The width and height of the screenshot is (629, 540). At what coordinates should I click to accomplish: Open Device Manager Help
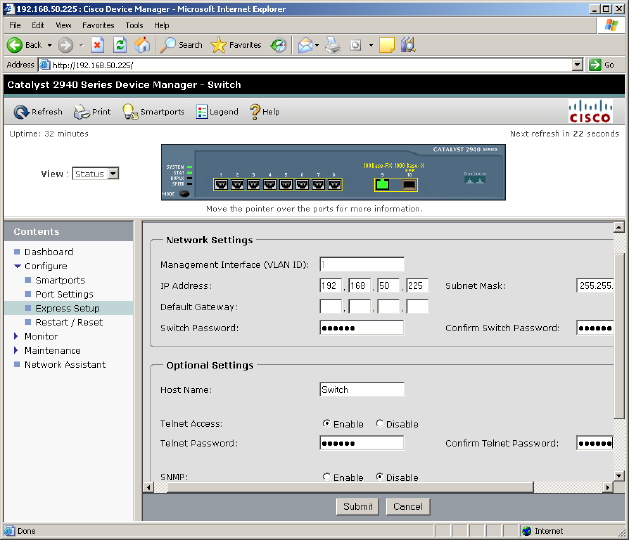264,112
